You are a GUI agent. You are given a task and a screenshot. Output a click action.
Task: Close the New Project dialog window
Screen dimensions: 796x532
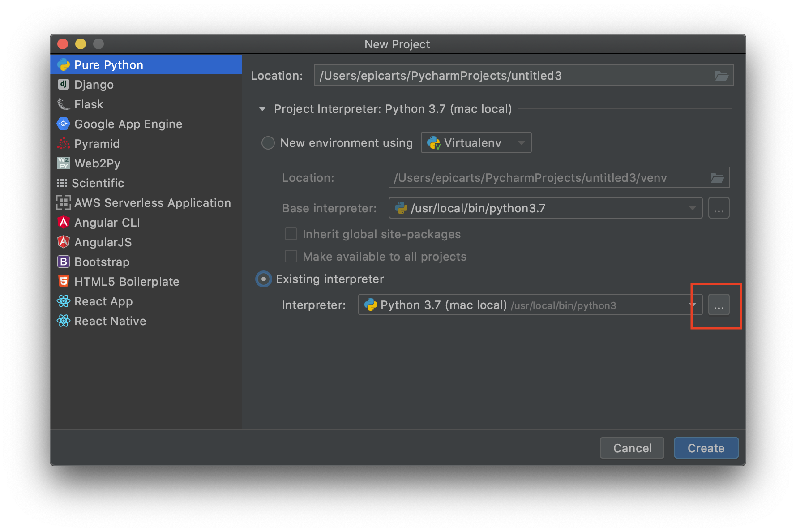tap(63, 44)
